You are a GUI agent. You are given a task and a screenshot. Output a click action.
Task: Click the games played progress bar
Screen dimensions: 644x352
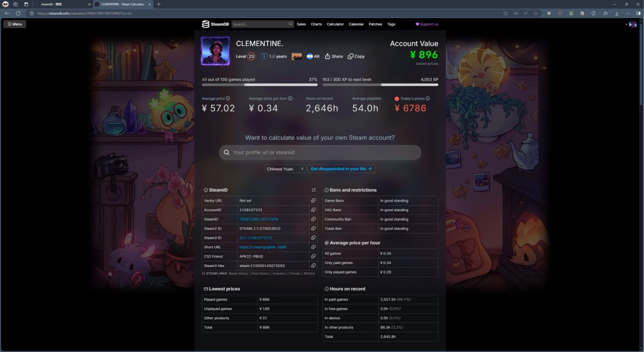tap(260, 85)
